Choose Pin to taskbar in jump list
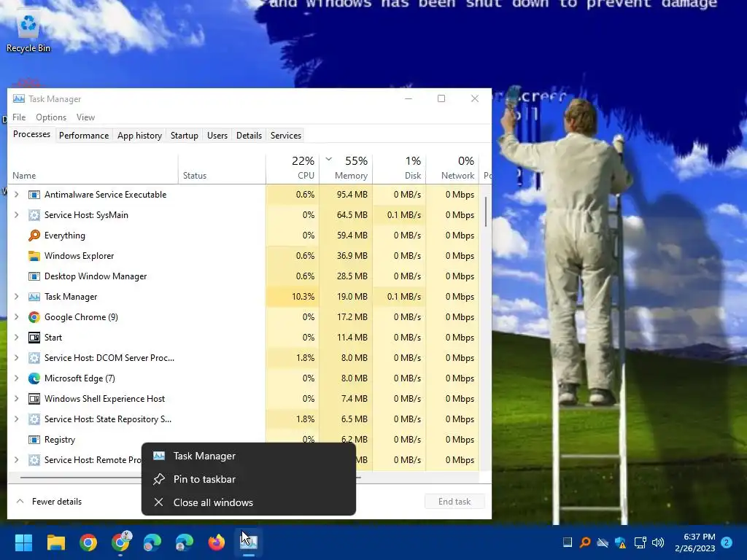 (x=249, y=479)
